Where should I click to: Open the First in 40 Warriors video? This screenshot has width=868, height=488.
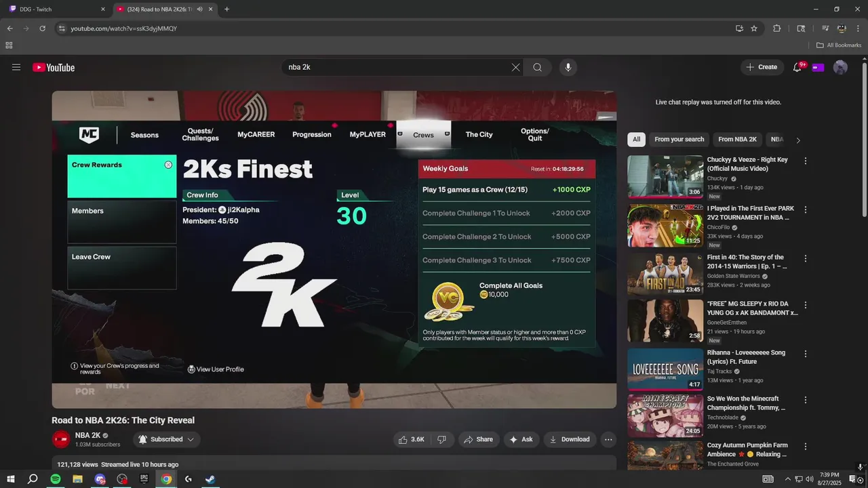click(x=665, y=274)
